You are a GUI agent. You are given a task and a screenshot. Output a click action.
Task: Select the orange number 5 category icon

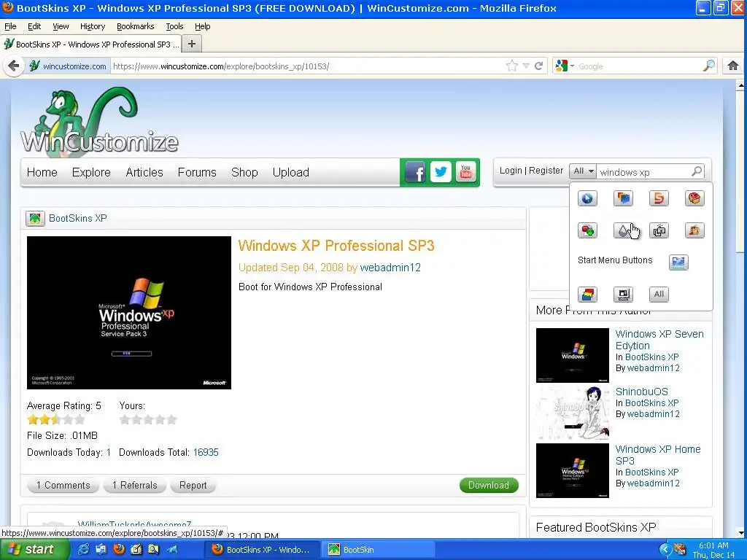pos(659,198)
